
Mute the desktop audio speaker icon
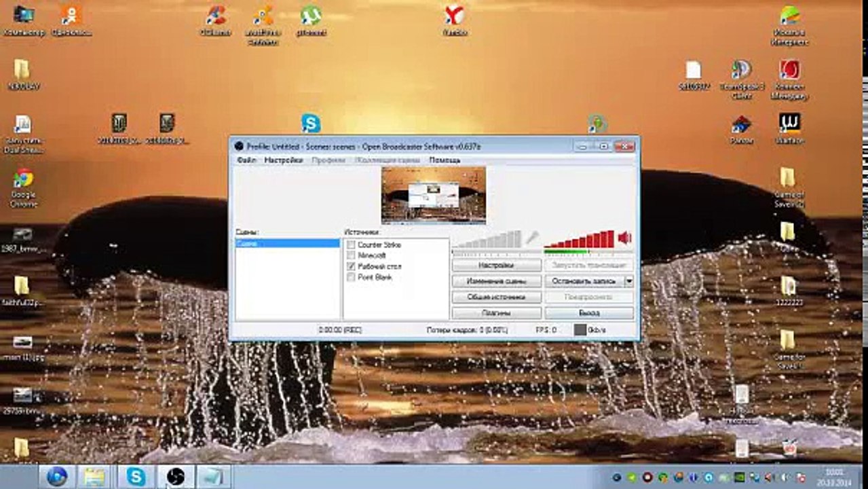(624, 238)
